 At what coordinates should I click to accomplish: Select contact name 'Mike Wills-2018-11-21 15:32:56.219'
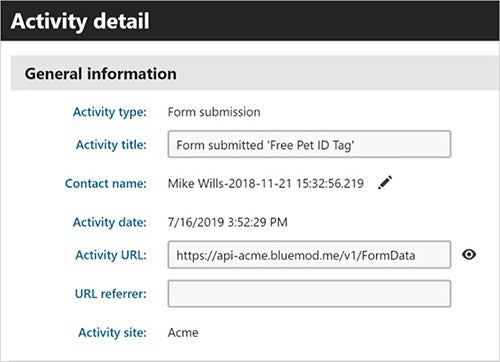[x=266, y=183]
